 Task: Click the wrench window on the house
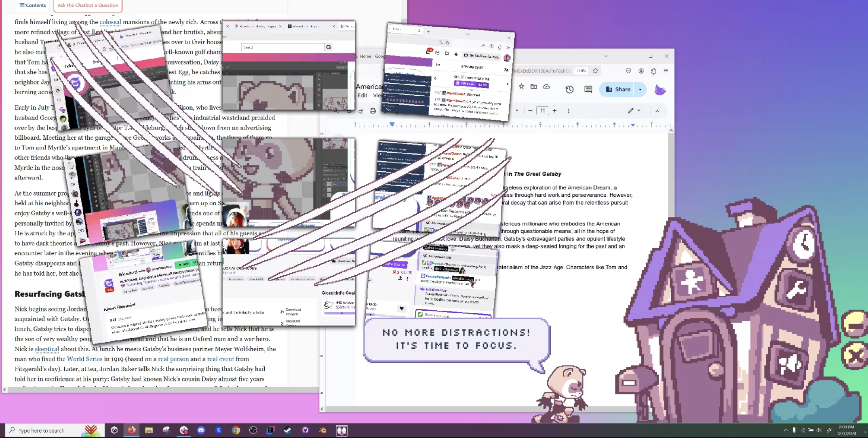(796, 289)
